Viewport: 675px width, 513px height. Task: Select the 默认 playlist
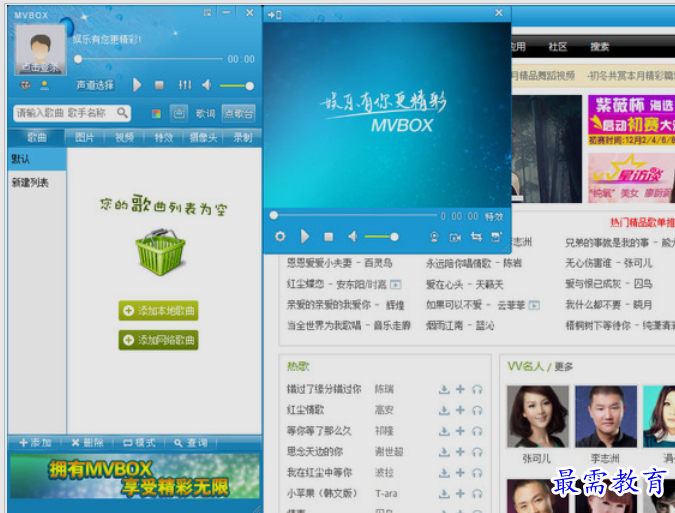point(37,159)
